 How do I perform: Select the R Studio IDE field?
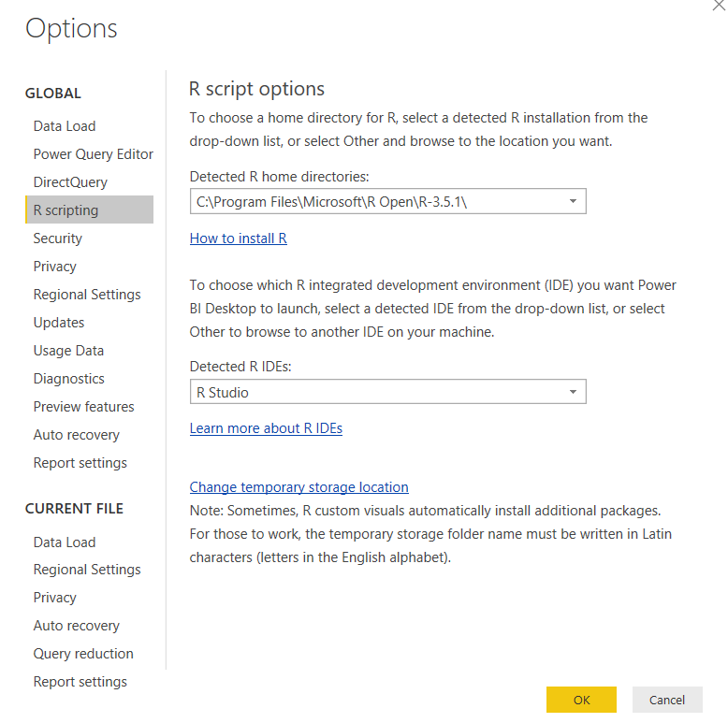(x=387, y=392)
